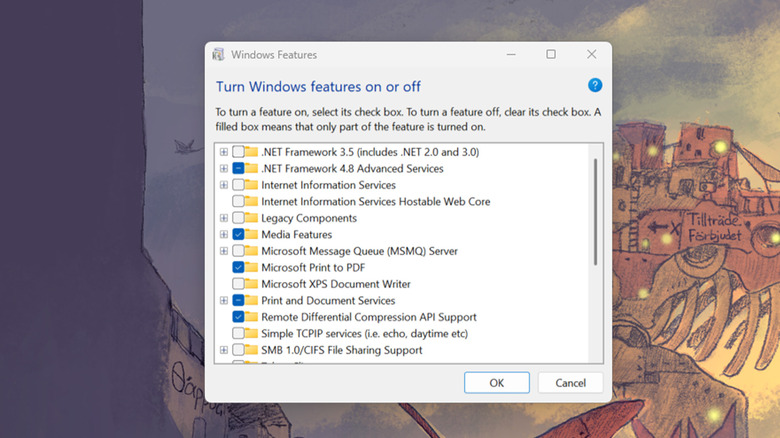The image size is (780, 438).
Task: Minimize the Windows Features dialog
Action: tap(511, 54)
